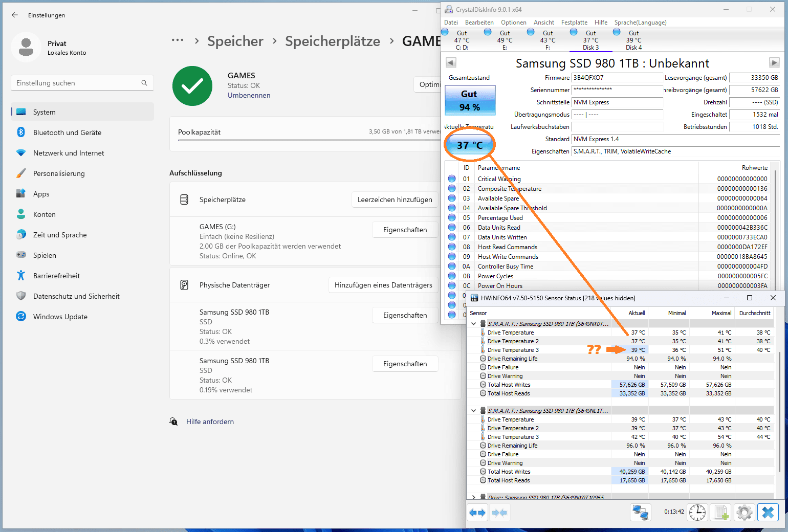Click the Umbenennen link under GAMES
The height and width of the screenshot is (532, 788).
[249, 95]
